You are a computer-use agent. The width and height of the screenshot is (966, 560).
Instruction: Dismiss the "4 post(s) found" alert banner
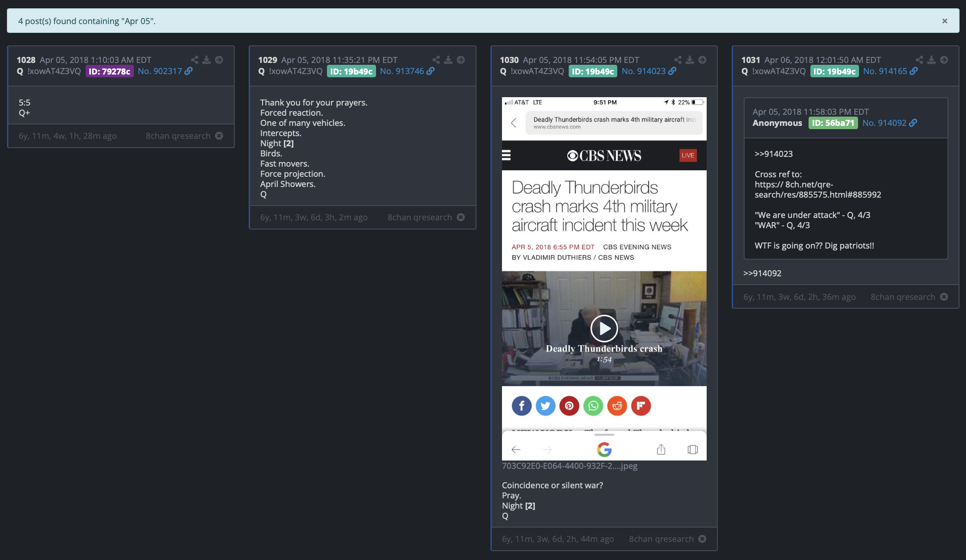click(945, 21)
